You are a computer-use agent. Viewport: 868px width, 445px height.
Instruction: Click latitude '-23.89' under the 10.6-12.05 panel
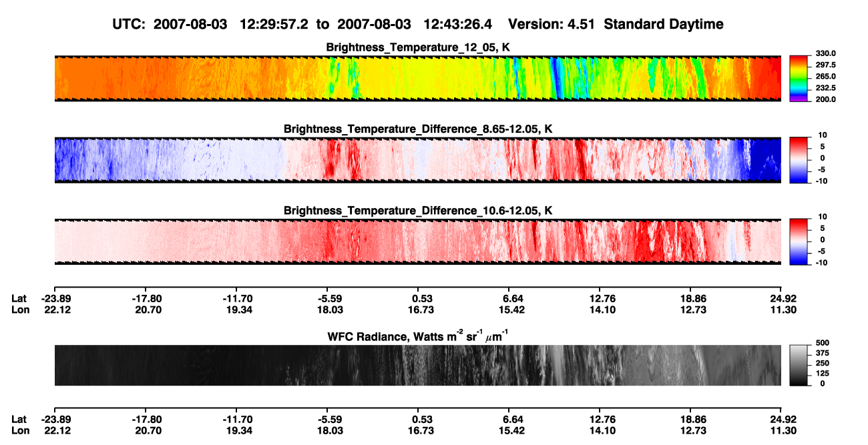tap(55, 299)
